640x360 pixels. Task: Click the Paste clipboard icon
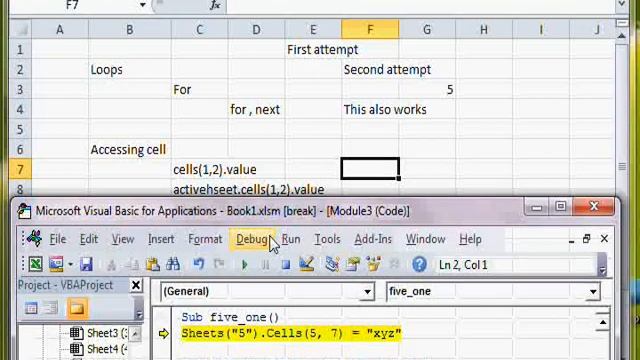153,264
